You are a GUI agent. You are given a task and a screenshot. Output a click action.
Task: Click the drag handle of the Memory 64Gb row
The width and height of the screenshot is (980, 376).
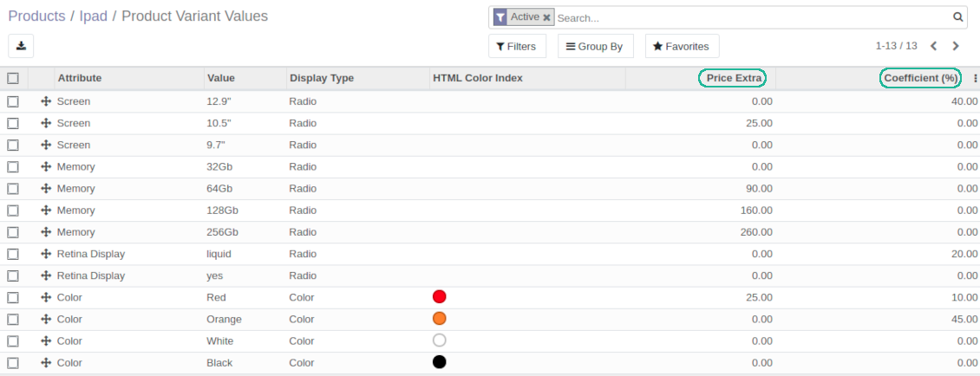pos(46,189)
